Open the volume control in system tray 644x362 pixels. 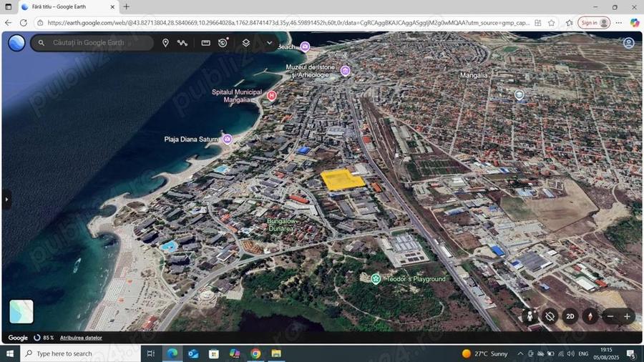click(x=570, y=353)
